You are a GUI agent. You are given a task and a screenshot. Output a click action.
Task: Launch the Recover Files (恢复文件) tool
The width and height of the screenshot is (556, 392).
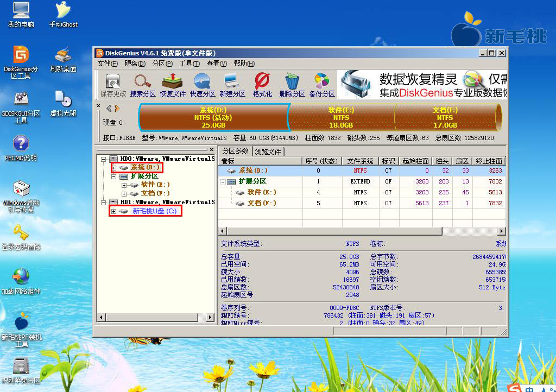173,85
